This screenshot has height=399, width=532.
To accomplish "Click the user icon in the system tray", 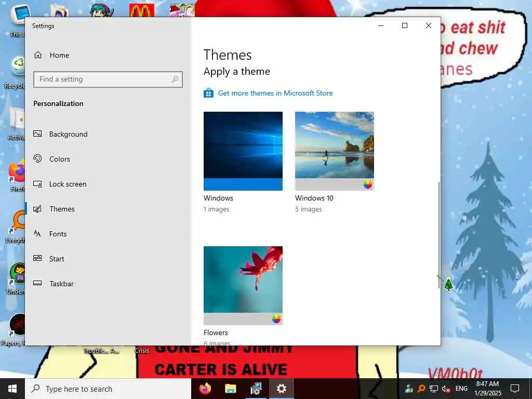I will (409, 389).
